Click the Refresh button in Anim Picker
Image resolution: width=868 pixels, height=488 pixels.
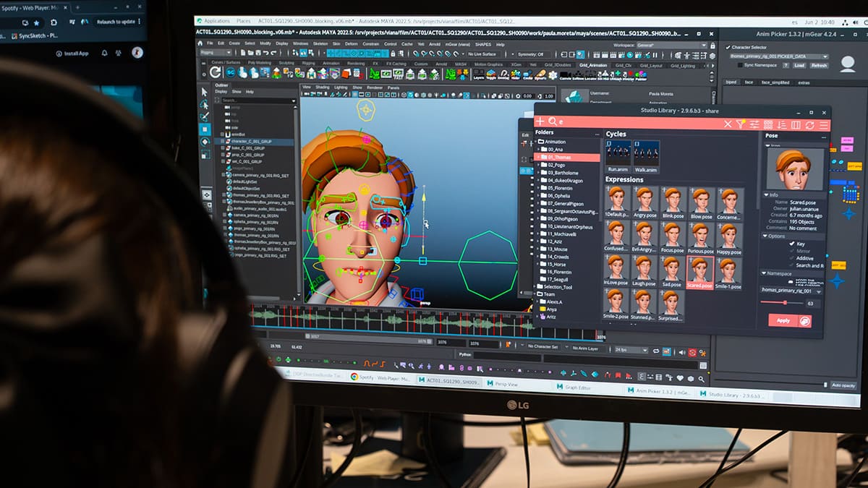(818, 65)
